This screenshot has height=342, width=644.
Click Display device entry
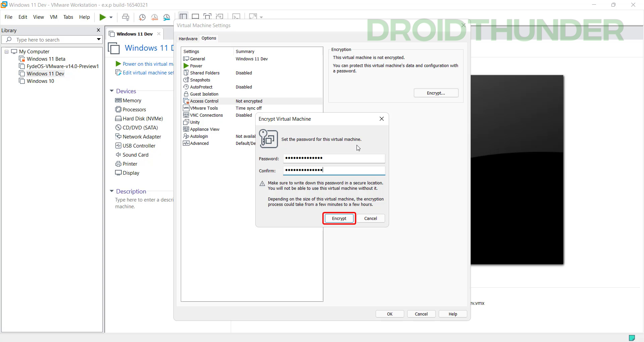click(127, 173)
